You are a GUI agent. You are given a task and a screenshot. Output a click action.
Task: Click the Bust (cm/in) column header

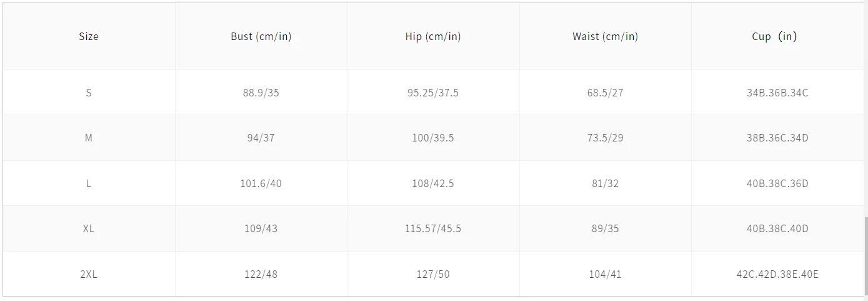(261, 36)
